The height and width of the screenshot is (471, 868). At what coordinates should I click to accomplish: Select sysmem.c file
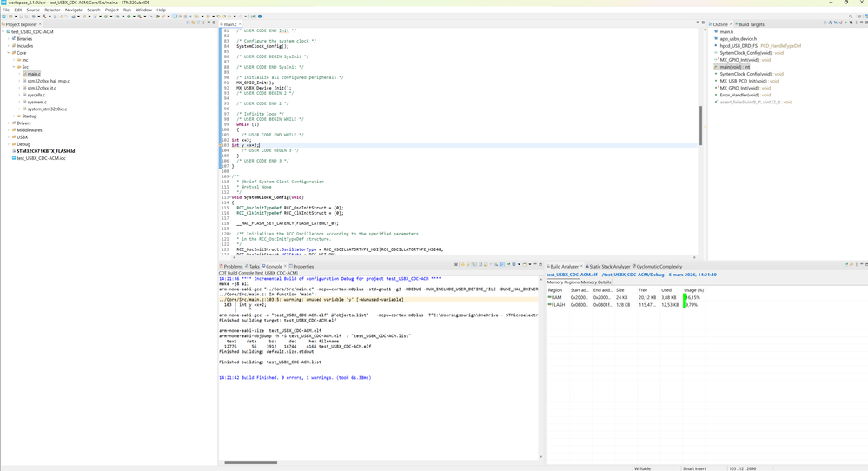(36, 102)
